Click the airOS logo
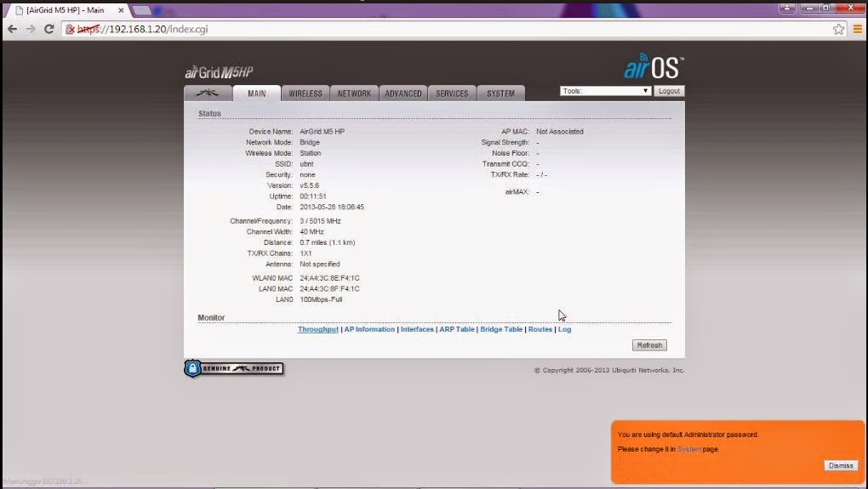Screen dimensions: 868x489 tap(654, 67)
